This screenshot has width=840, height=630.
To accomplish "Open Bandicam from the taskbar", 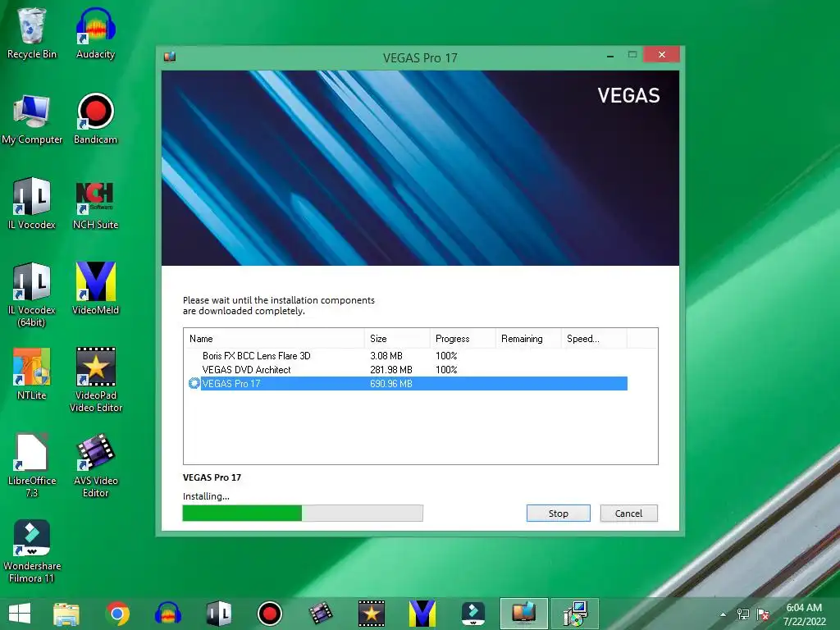I will click(269, 614).
